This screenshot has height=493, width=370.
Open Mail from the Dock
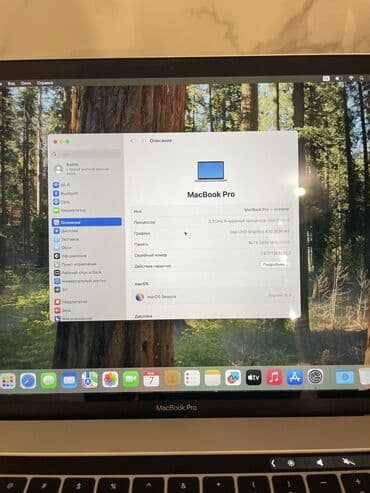coord(69,380)
